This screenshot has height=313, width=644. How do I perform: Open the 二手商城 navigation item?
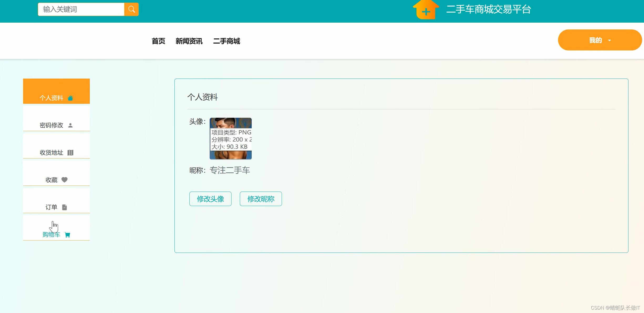click(x=226, y=41)
